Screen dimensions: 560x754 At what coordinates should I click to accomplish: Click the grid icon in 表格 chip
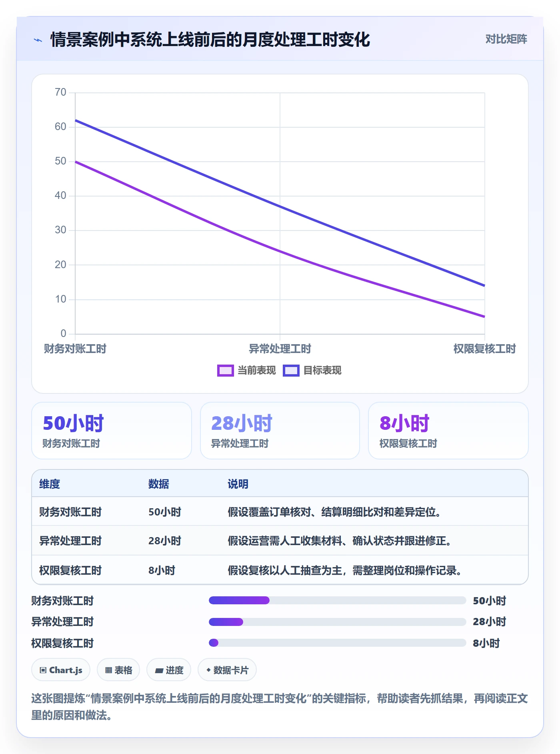click(x=108, y=670)
